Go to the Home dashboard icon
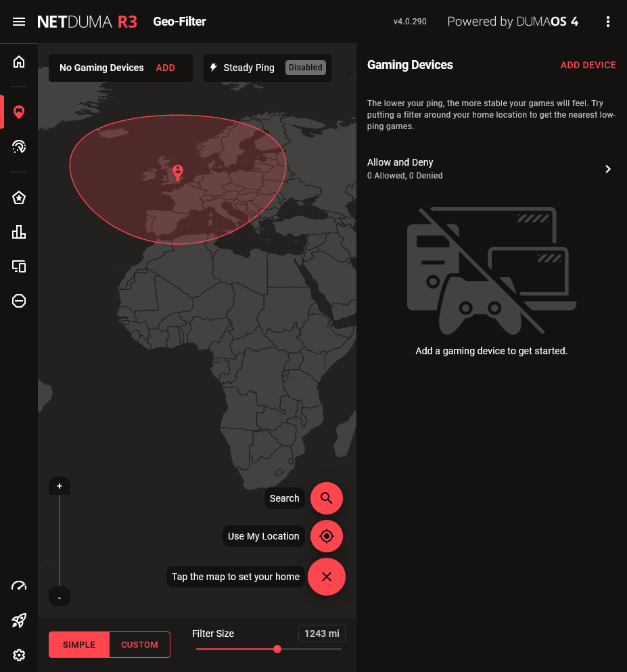Viewport: 627px width, 672px height. (19, 62)
